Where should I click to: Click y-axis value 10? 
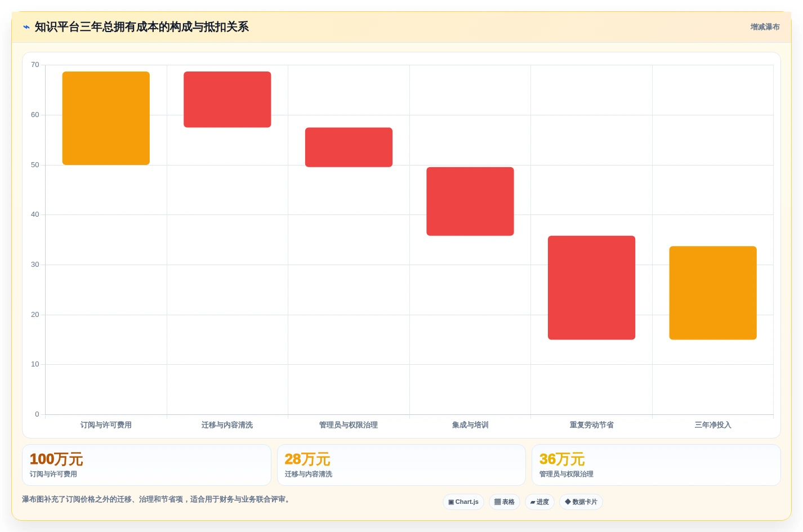[x=35, y=364]
